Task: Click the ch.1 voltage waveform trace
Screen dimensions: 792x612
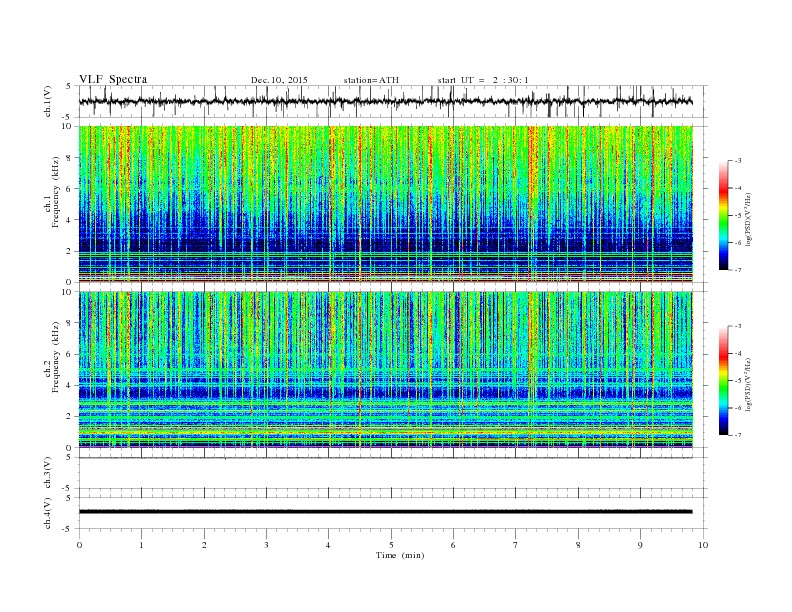Action: click(x=386, y=101)
